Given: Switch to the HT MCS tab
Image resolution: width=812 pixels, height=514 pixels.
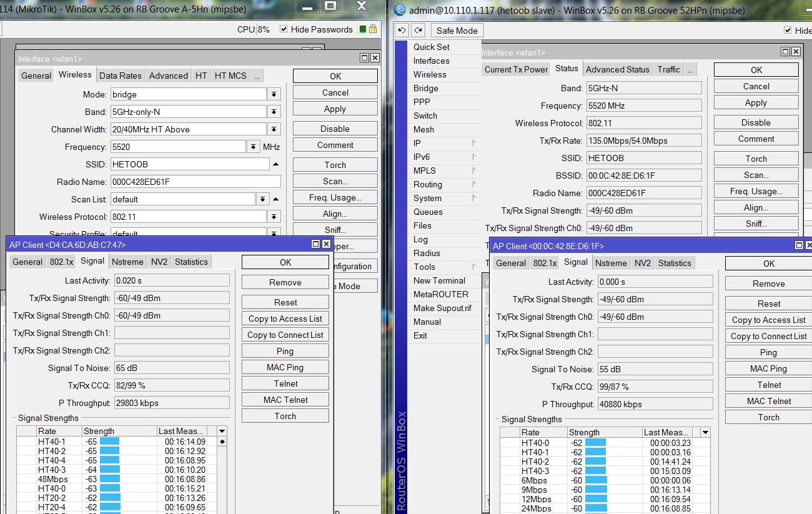Looking at the screenshot, I should pos(230,76).
